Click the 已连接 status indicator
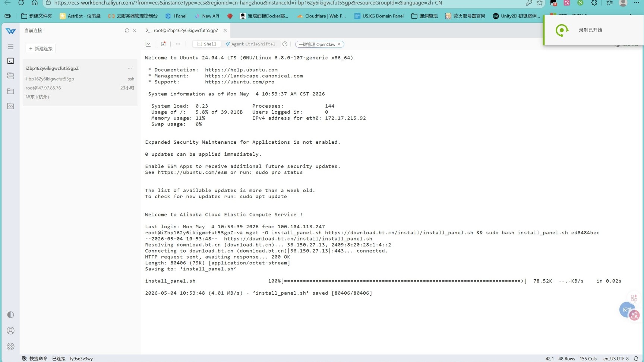Viewport: 644px width, 362px height. pos(59,359)
